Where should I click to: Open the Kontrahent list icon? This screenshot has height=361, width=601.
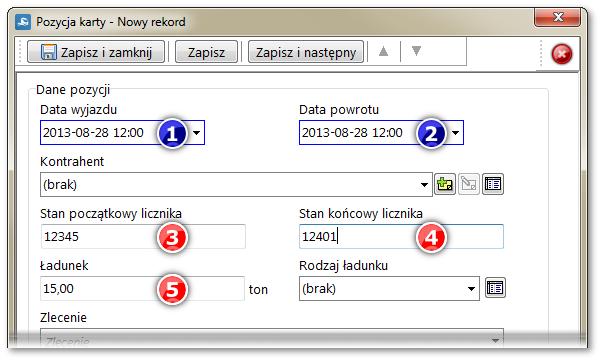click(x=493, y=184)
